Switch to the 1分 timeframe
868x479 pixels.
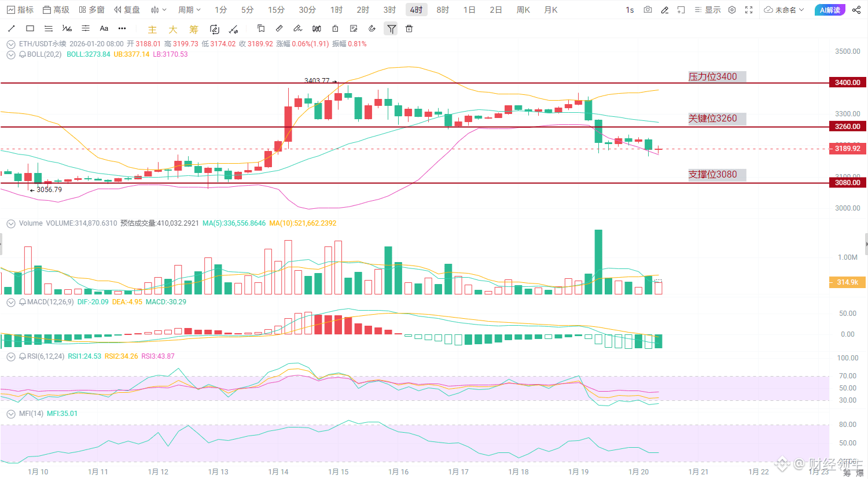221,10
